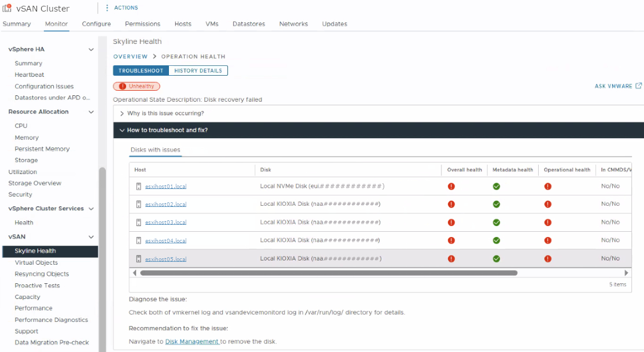The image size is (644, 352).
Task: Click the table scroll right arrow
Action: tap(626, 273)
